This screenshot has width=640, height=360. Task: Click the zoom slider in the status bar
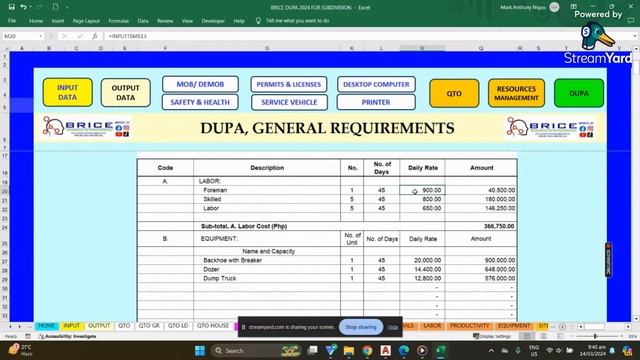pos(595,336)
